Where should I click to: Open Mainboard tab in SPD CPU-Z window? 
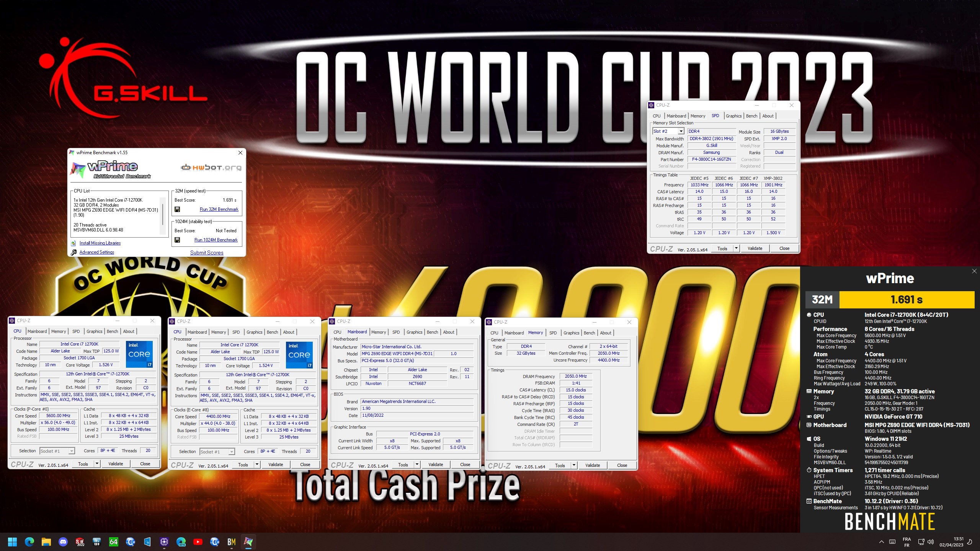tap(676, 116)
